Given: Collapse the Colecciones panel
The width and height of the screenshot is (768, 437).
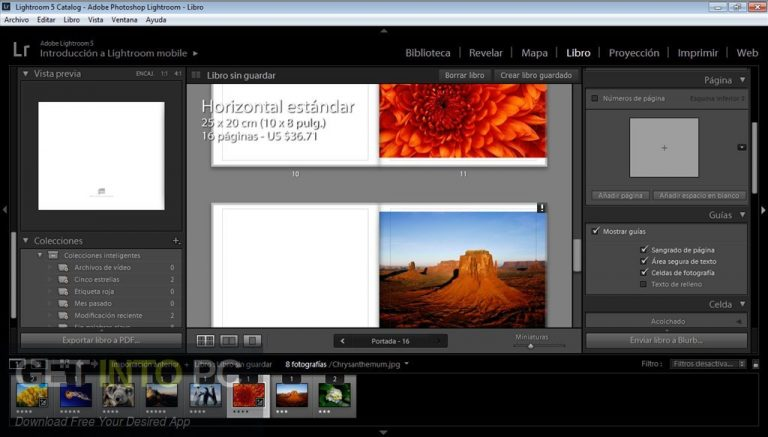Looking at the screenshot, I should tap(25, 241).
